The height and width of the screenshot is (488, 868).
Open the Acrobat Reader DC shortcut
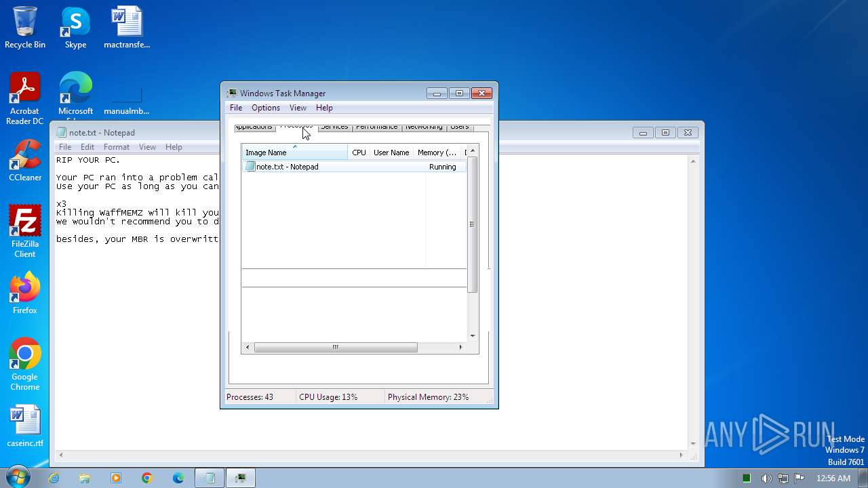click(x=25, y=98)
